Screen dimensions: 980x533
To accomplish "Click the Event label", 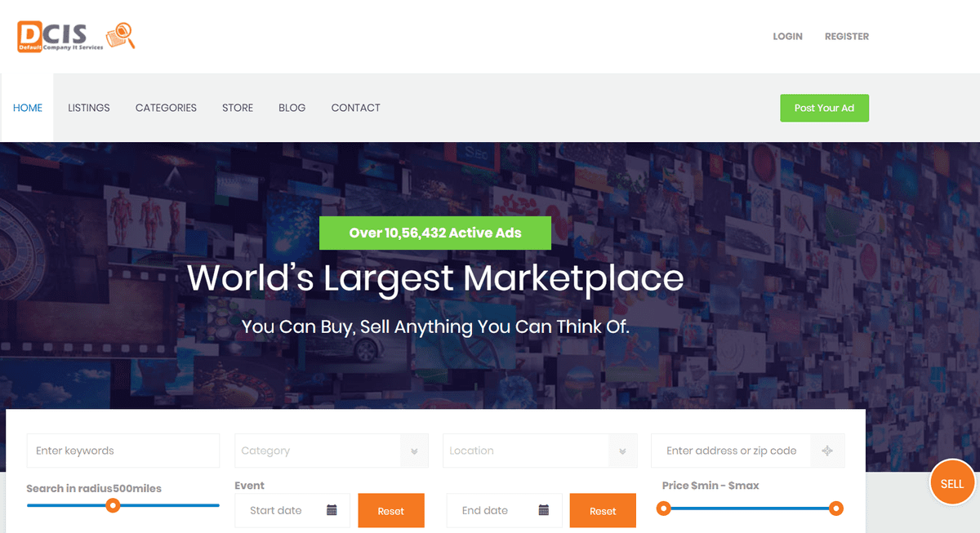I will pyautogui.click(x=249, y=486).
